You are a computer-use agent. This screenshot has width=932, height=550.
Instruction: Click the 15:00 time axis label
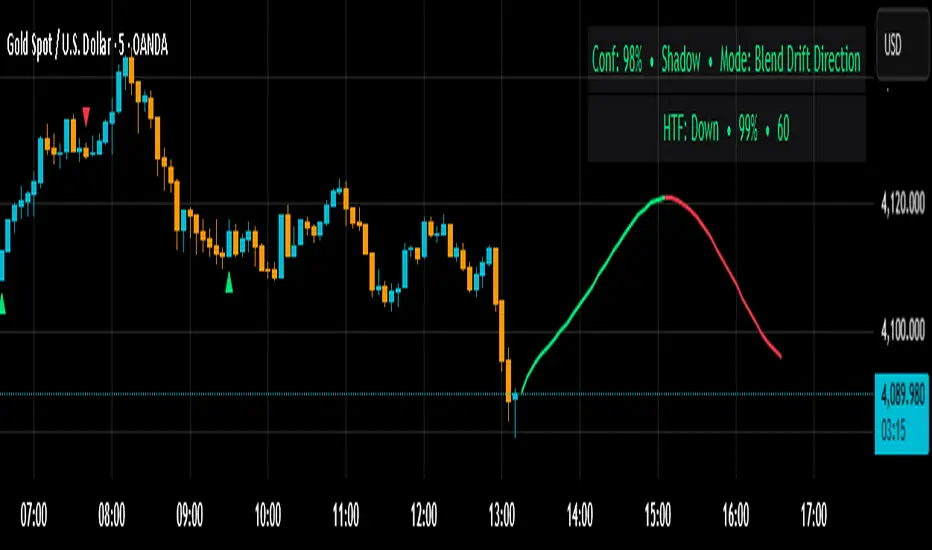(x=657, y=515)
